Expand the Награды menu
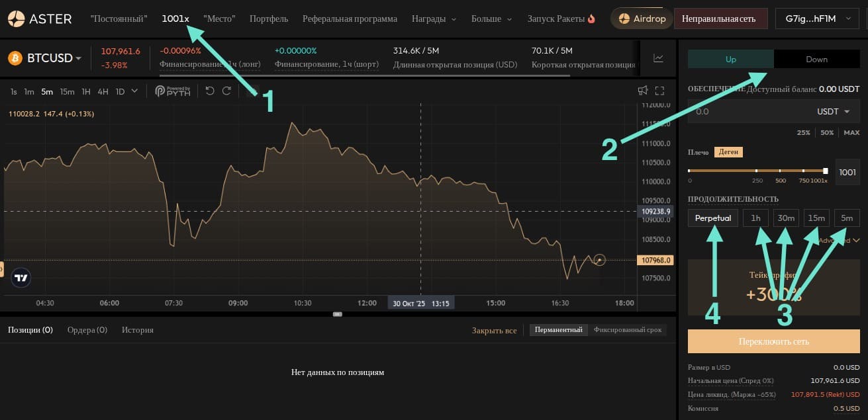Screen dimensions: 868x420 (434, 19)
